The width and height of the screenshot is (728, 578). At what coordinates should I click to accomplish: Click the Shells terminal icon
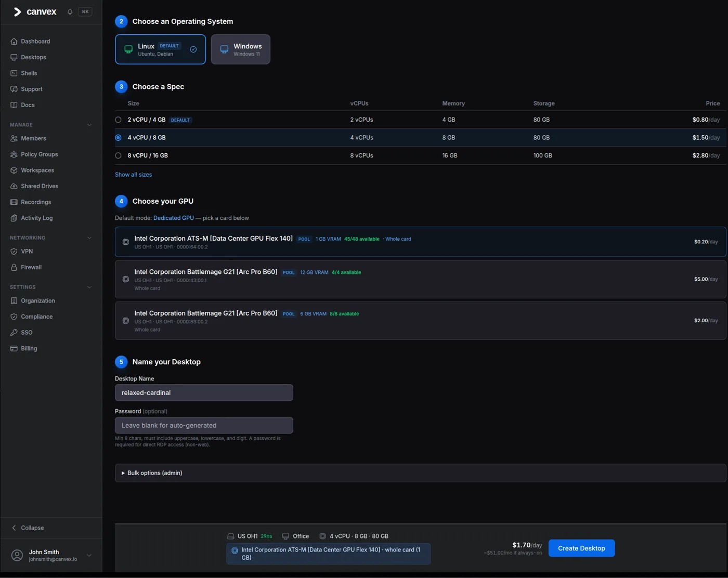coord(14,73)
